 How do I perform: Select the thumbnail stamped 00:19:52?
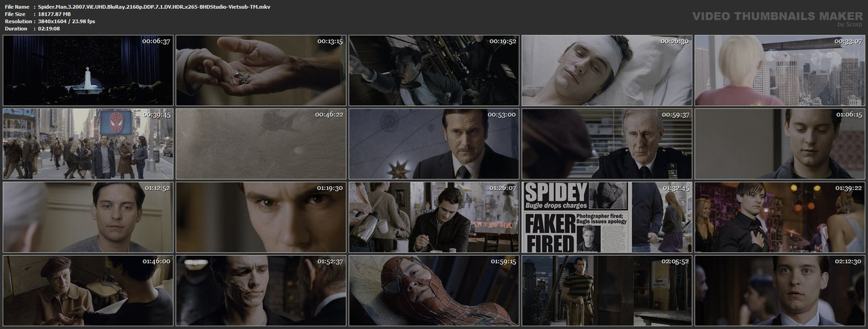pyautogui.click(x=434, y=71)
